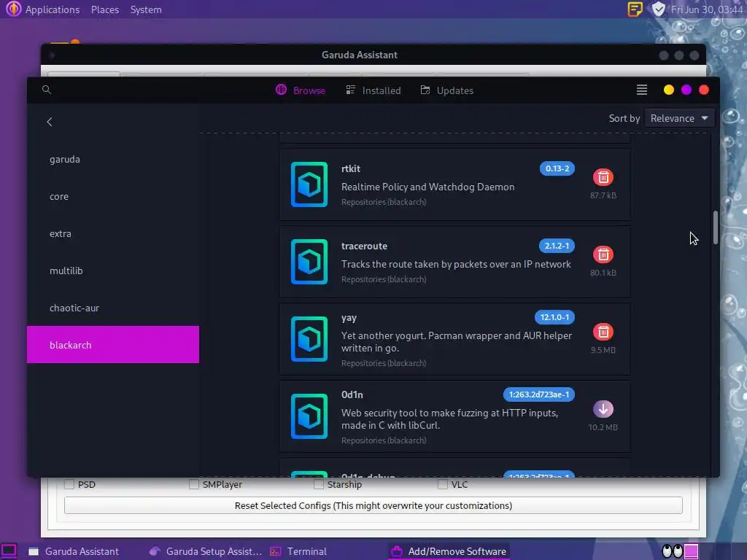
Task: Click the eyes applet in taskbar
Action: [673, 551]
